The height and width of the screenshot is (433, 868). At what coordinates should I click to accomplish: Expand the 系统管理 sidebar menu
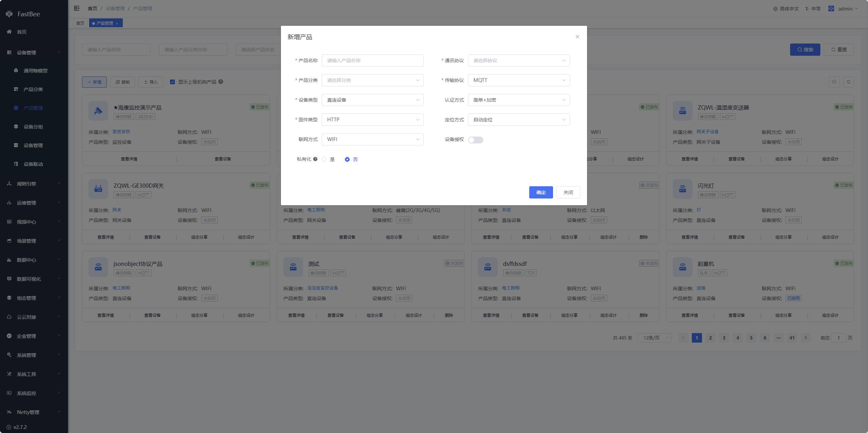(x=34, y=355)
